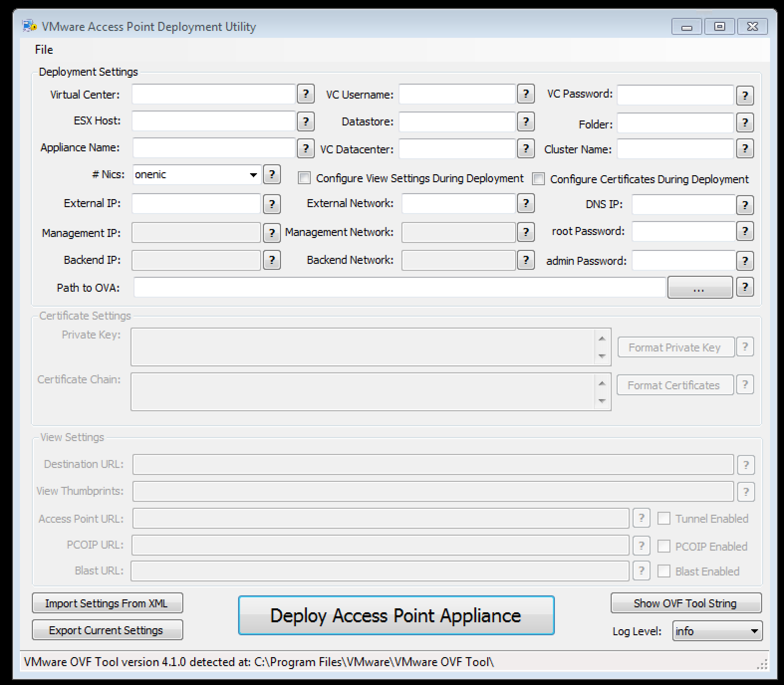Click the Show OVF Tool String button
Screen dimensions: 784x685
[685, 603]
